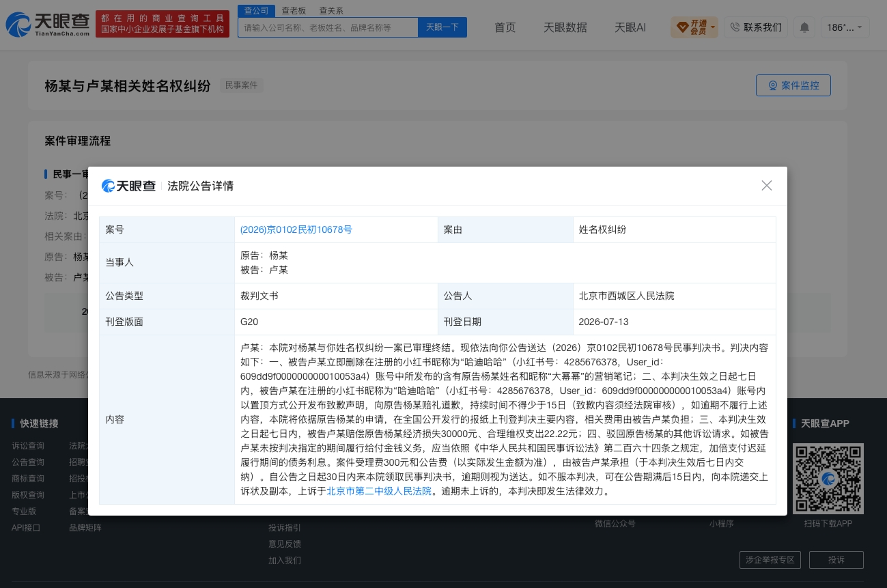Click the QR code for app download

828,479
